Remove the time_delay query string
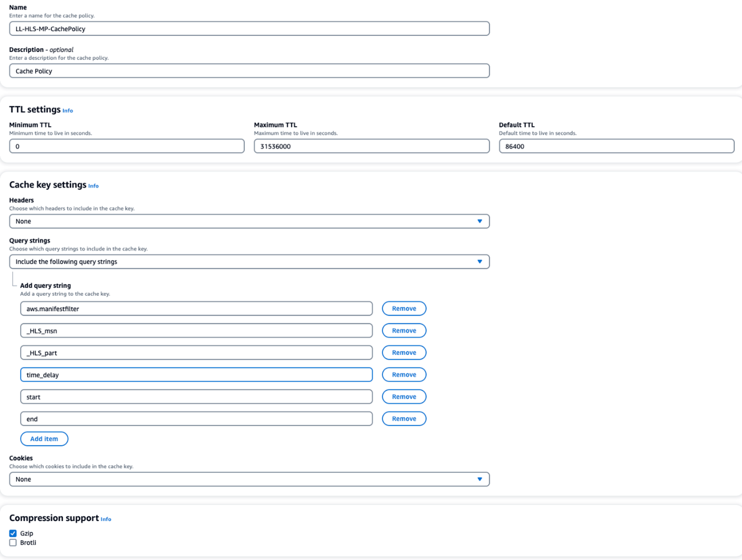This screenshot has height=560, width=742. tap(404, 375)
